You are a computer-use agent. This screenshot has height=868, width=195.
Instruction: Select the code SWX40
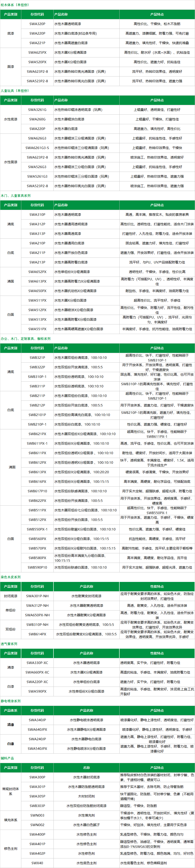[37, 863]
